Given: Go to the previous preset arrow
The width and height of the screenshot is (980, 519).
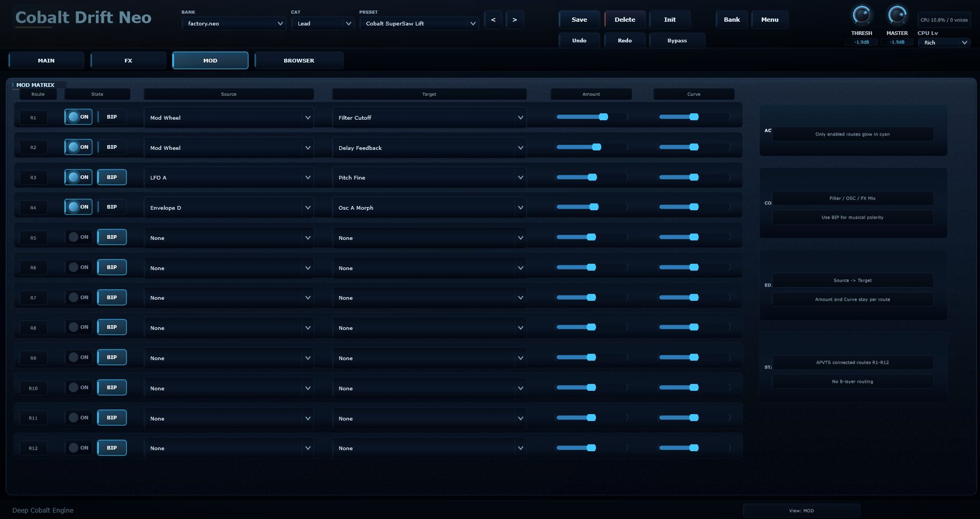Looking at the screenshot, I should pos(493,20).
